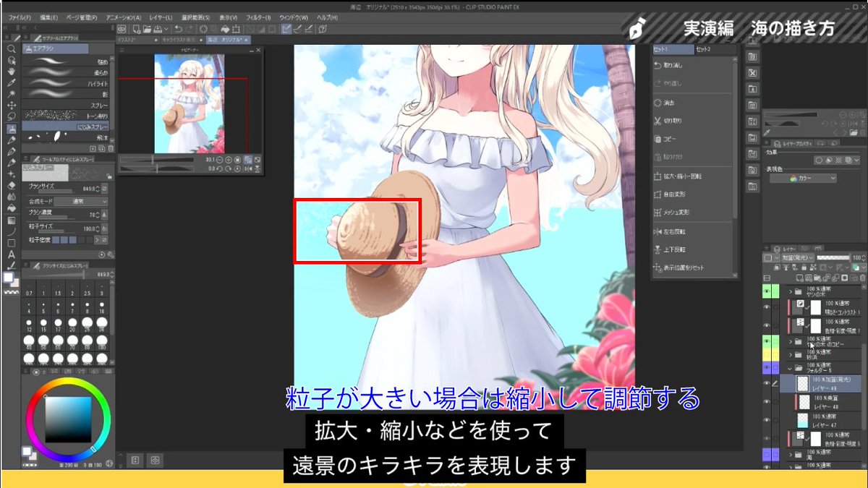Open the レイヤー(L) menu
Image resolution: width=868 pixels, height=488 pixels.
[x=159, y=17]
